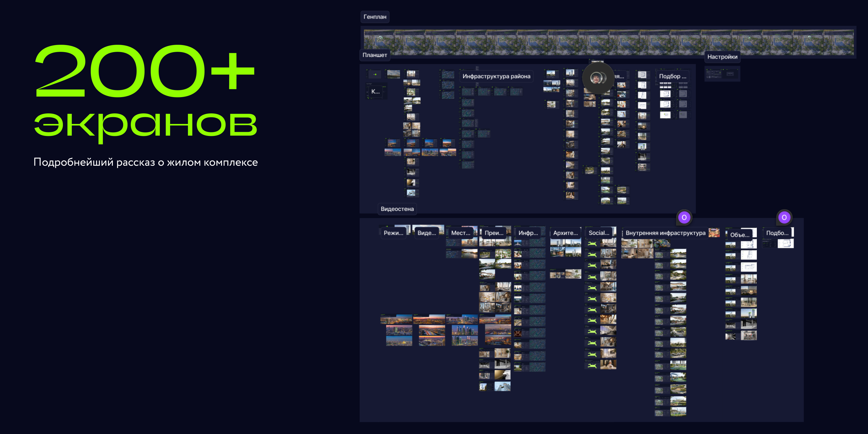Click the user photo avatar bubble
Screen dimensions: 868x434
597,78
